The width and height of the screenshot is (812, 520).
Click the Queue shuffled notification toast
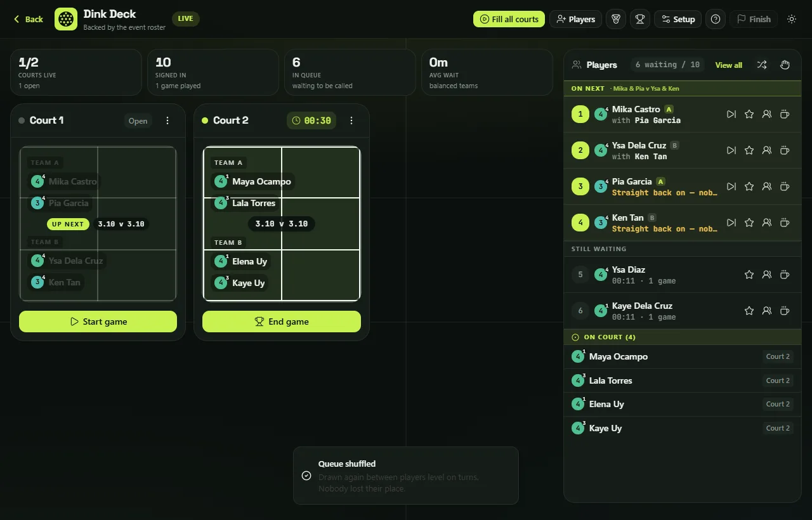(406, 476)
